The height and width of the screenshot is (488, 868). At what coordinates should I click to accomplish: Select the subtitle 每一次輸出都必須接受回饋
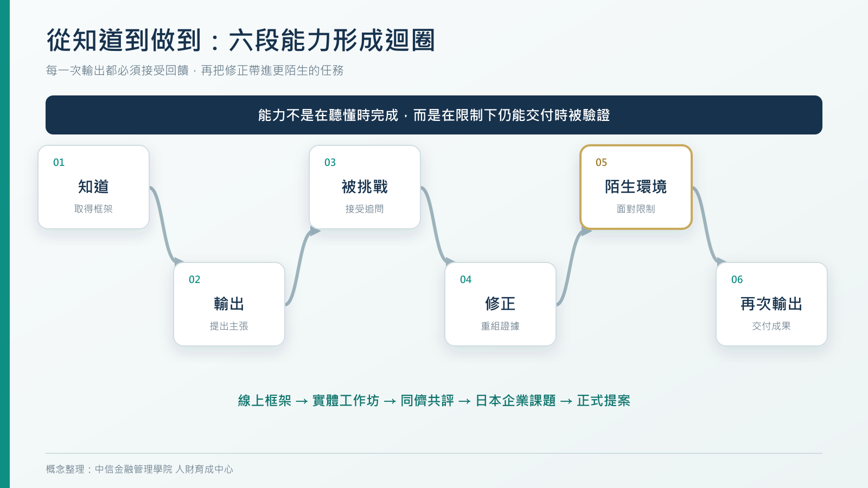(x=195, y=70)
